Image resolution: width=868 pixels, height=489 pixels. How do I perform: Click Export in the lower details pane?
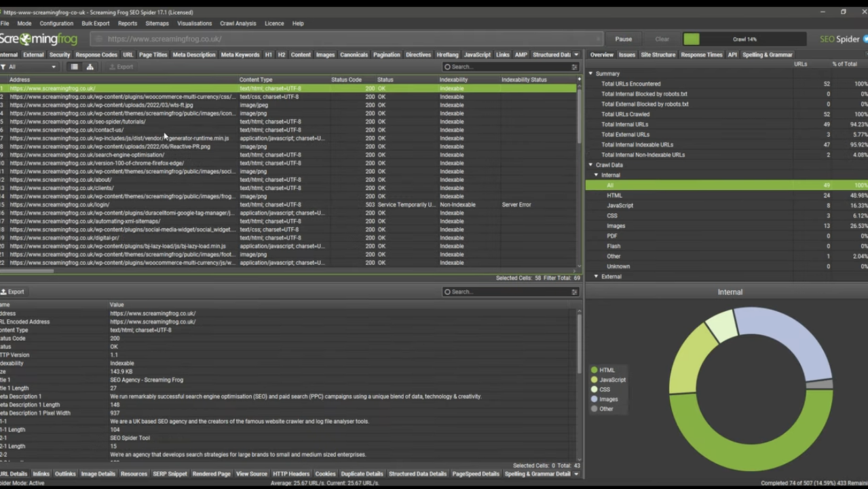coord(13,292)
